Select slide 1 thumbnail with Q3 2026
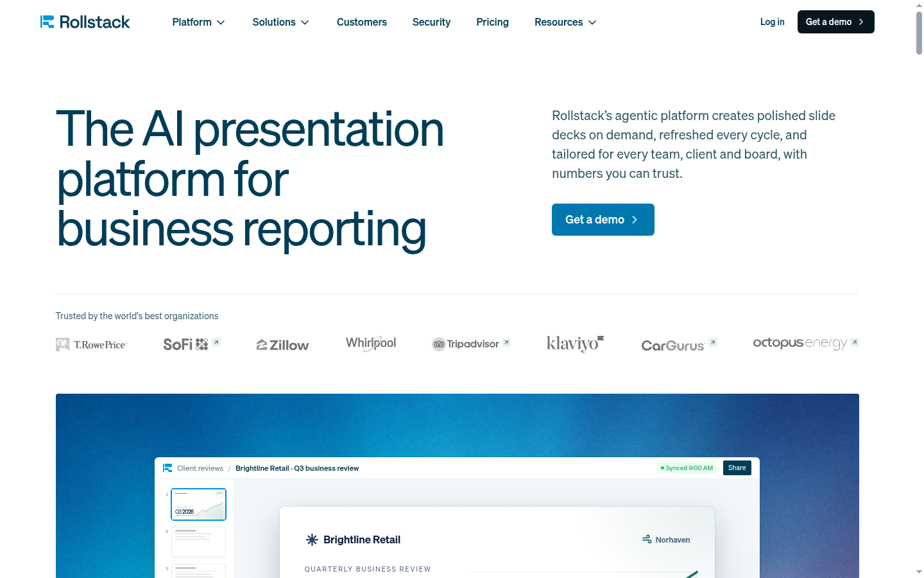The height and width of the screenshot is (578, 924). [198, 504]
